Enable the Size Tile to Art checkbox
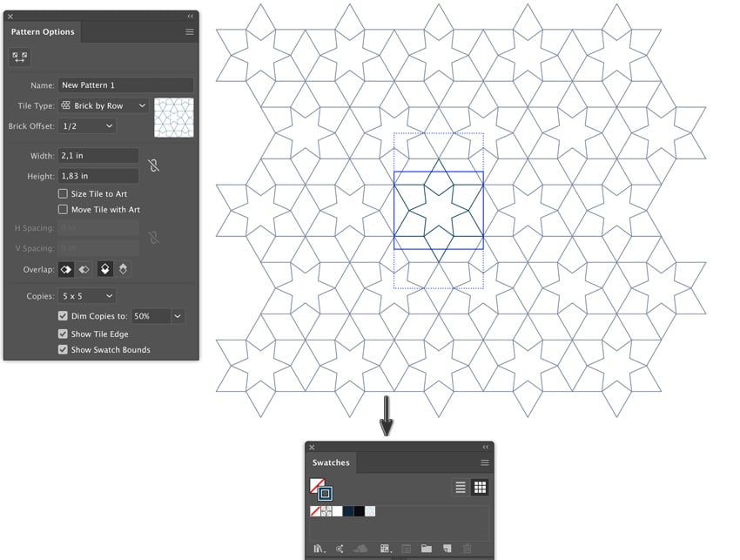This screenshot has width=740, height=560. tap(63, 193)
